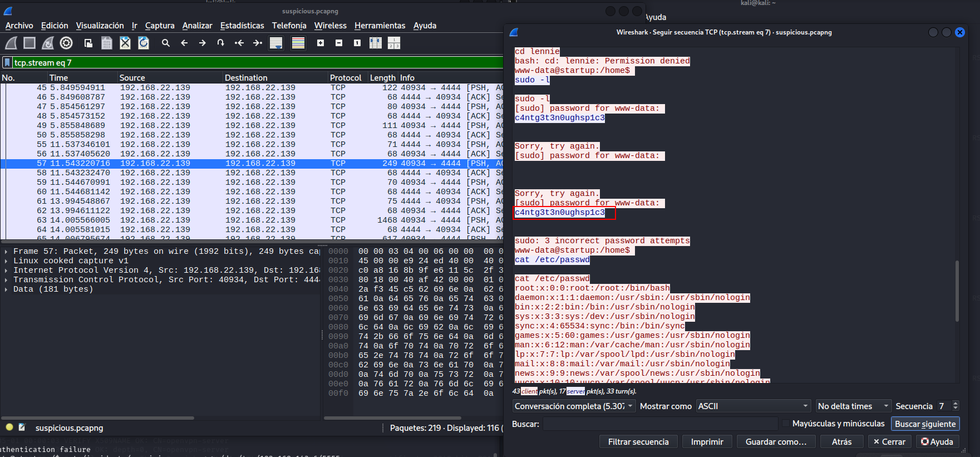This screenshot has width=980, height=457.
Task: Open the Wireless menu
Action: coord(331,26)
